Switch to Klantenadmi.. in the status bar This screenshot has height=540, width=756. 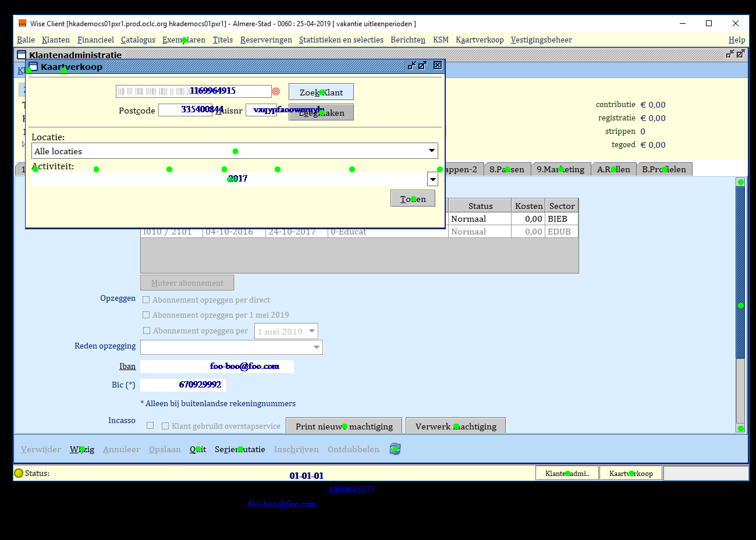pyautogui.click(x=567, y=473)
